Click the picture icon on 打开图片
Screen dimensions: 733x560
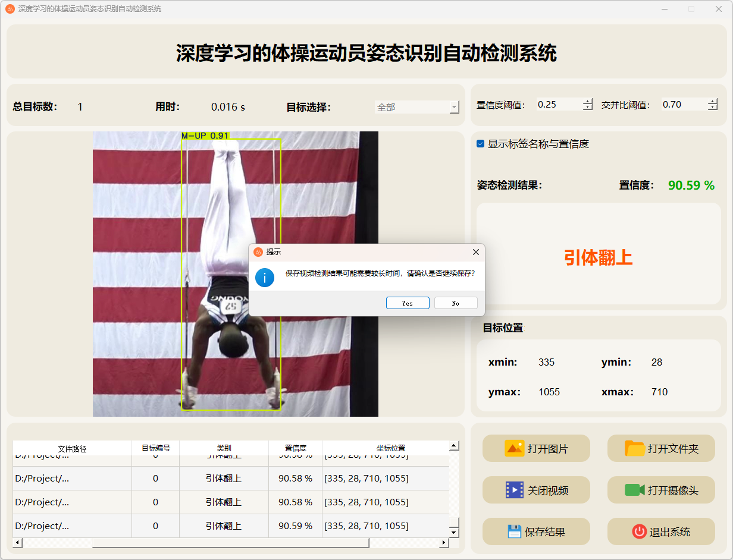(514, 448)
